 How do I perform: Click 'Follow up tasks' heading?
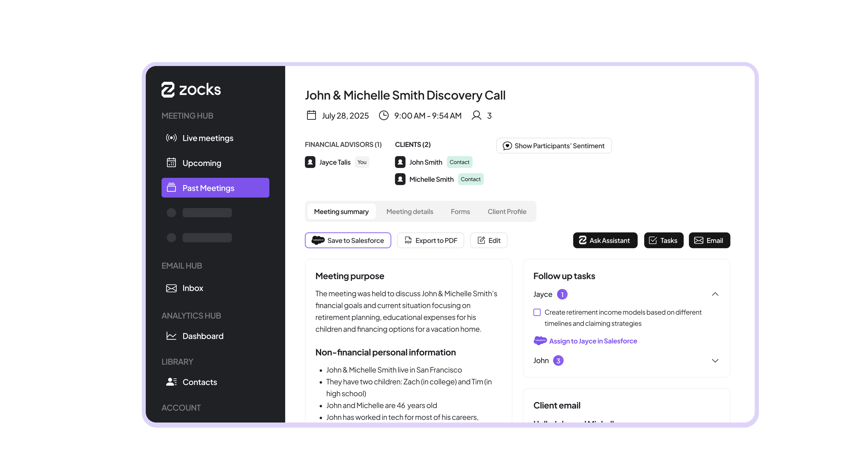coord(564,276)
